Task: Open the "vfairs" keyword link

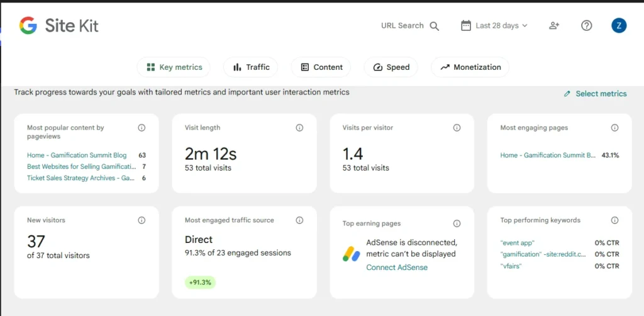Action: click(x=511, y=266)
